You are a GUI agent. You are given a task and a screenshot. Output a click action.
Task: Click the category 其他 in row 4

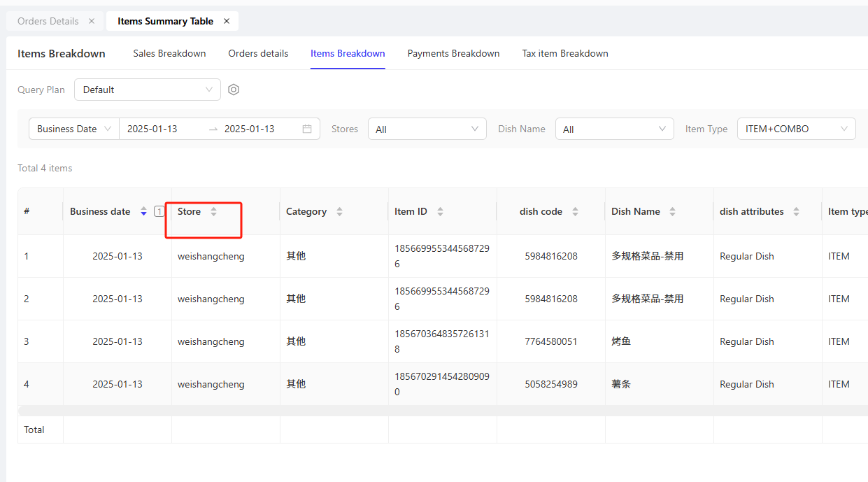point(296,384)
